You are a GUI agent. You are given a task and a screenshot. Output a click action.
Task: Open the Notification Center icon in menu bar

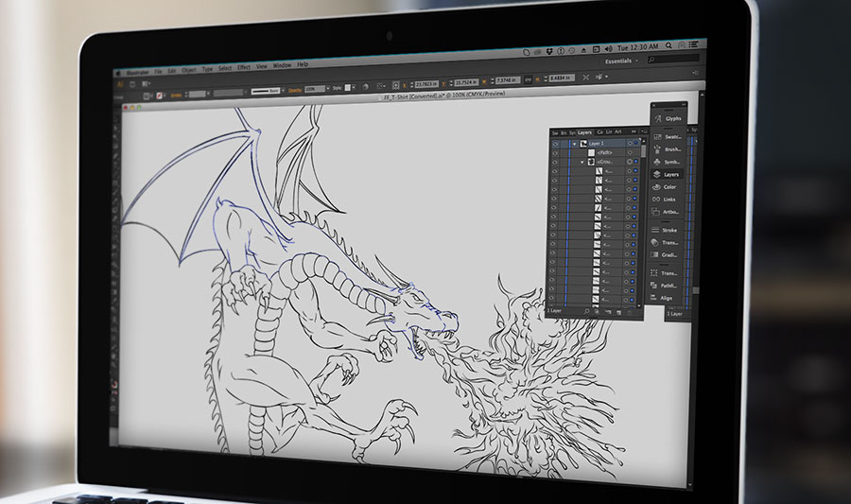tap(694, 45)
